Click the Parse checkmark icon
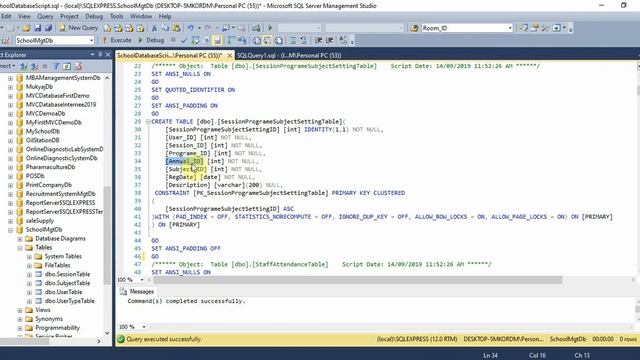640x360 pixels. tap(184, 40)
